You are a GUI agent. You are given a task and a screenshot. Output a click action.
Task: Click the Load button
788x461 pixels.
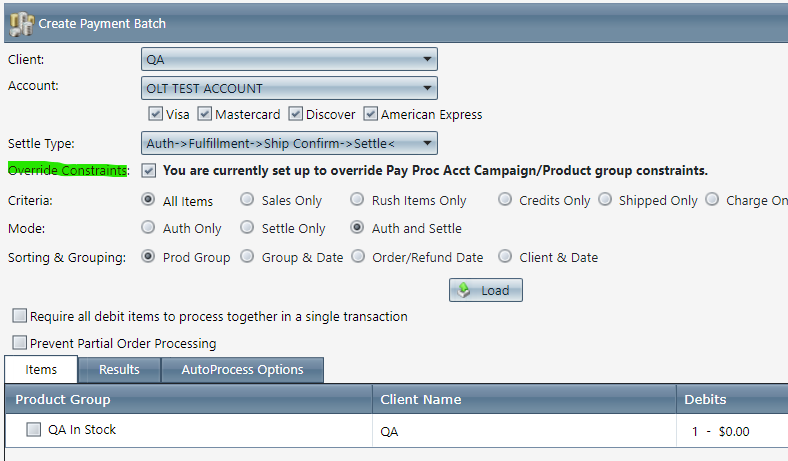coord(485,290)
